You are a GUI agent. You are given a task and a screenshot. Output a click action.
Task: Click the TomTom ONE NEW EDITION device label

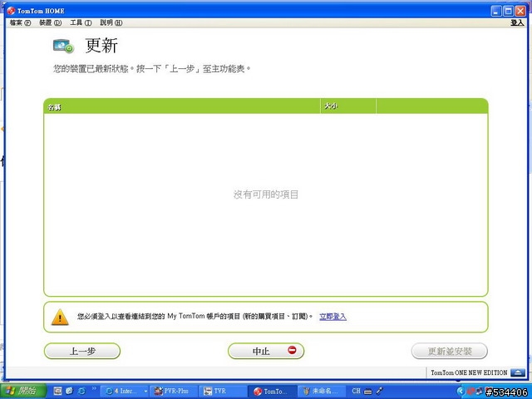tap(469, 372)
